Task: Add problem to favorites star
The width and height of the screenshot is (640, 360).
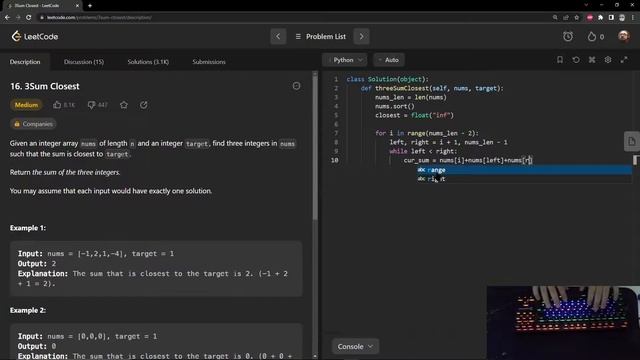Action: coord(124,105)
